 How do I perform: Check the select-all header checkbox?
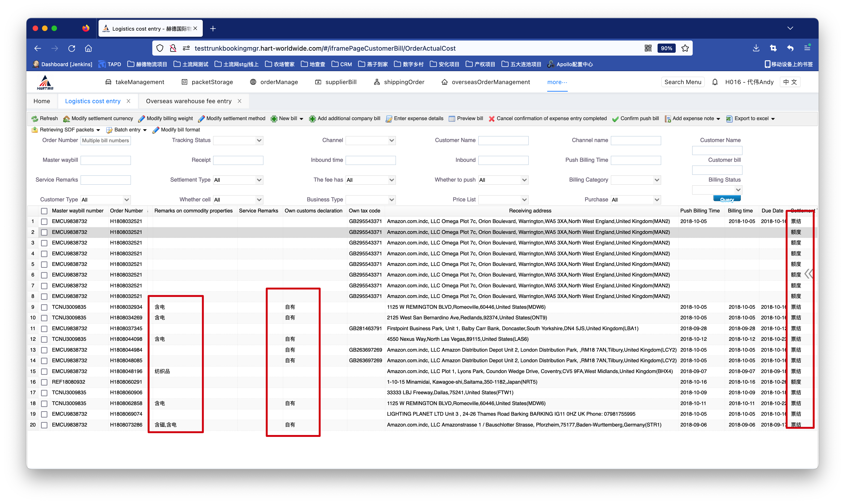click(x=44, y=211)
